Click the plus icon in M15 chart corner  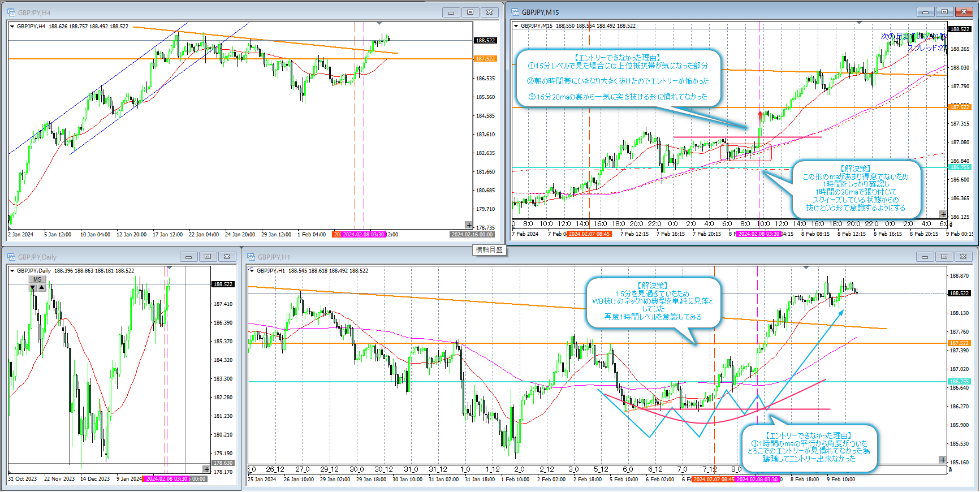(943, 214)
